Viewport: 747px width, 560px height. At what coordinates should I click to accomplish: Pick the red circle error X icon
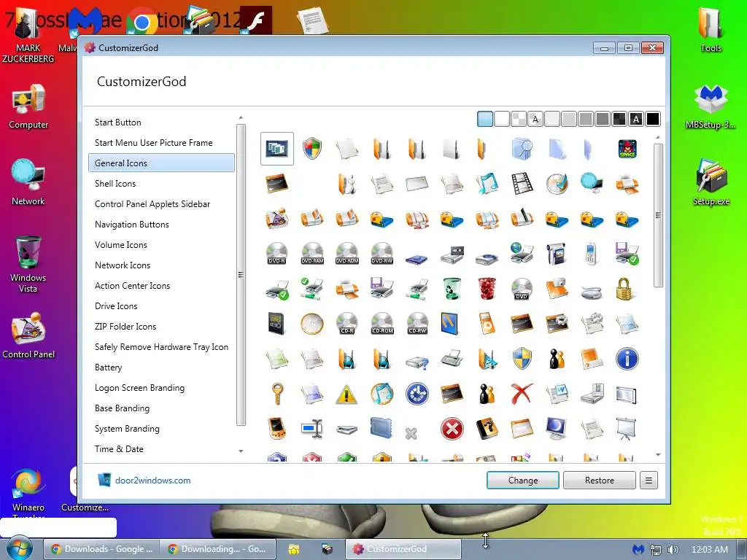tap(452, 429)
